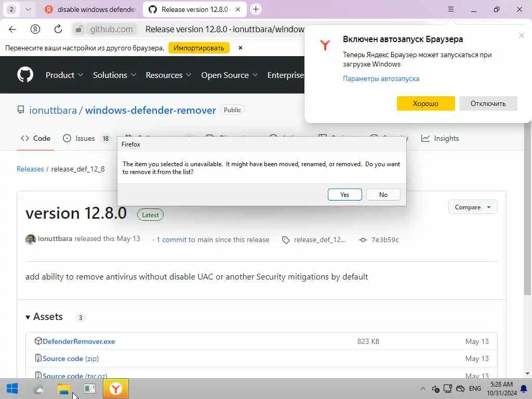Open the Enterprise menu
Viewport: 532px width, 399px height.
285,75
